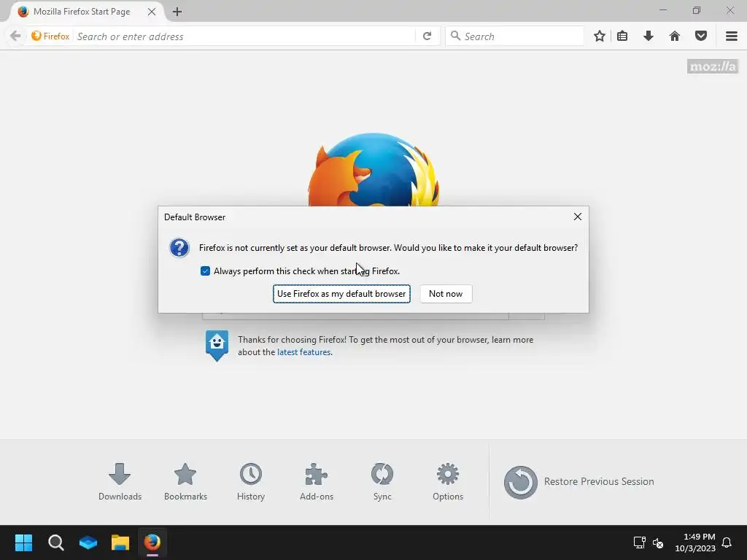Close the Default Browser dialog

click(578, 217)
